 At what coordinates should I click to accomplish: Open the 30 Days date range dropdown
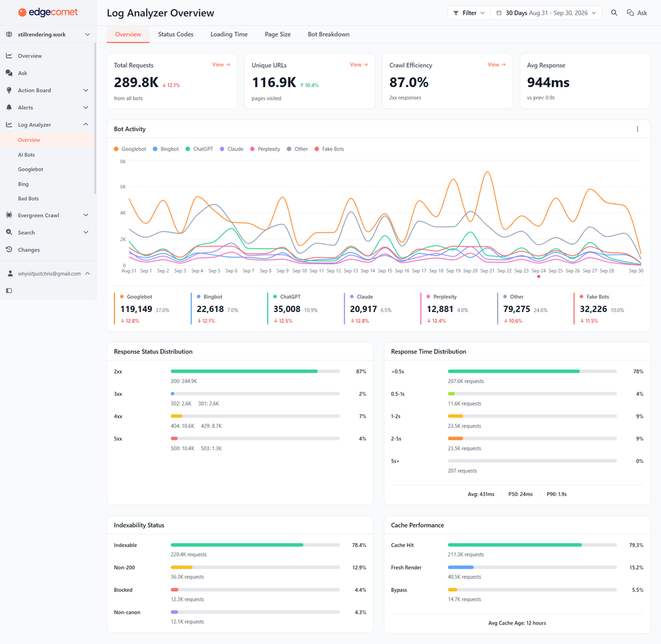click(546, 13)
